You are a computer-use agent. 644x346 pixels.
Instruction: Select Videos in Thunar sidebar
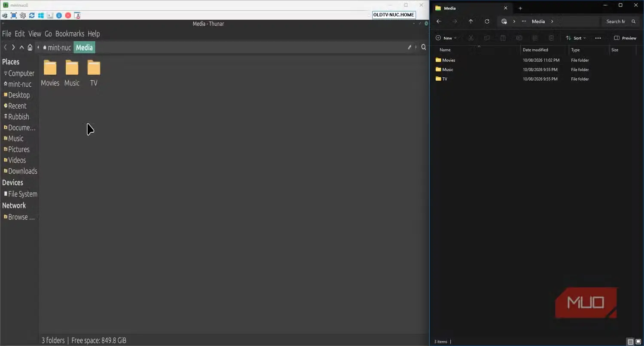click(x=15, y=160)
